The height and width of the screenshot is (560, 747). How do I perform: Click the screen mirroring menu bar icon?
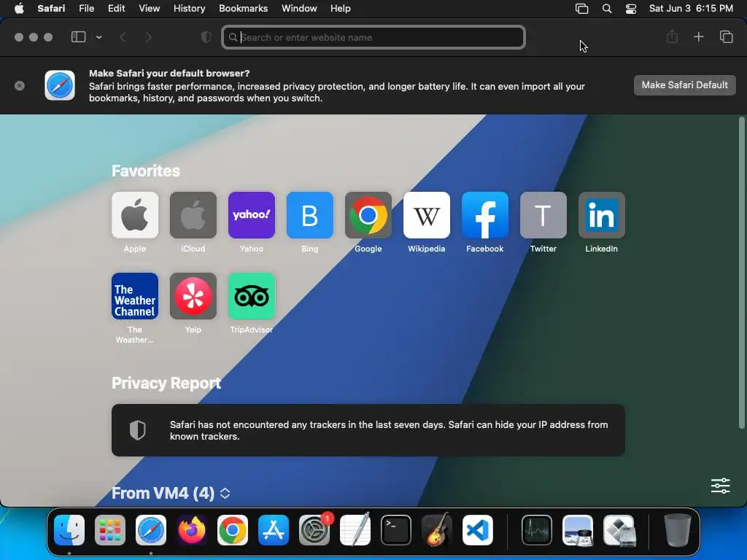tap(581, 9)
